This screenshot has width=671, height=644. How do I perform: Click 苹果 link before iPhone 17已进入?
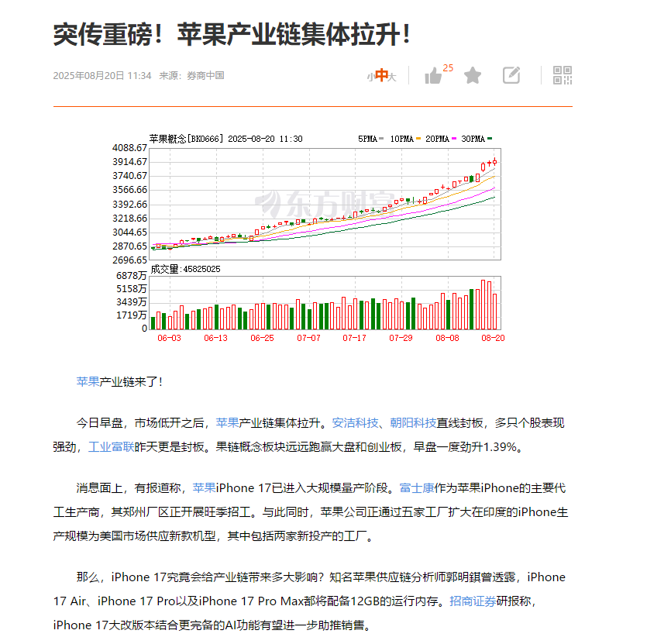click(204, 487)
